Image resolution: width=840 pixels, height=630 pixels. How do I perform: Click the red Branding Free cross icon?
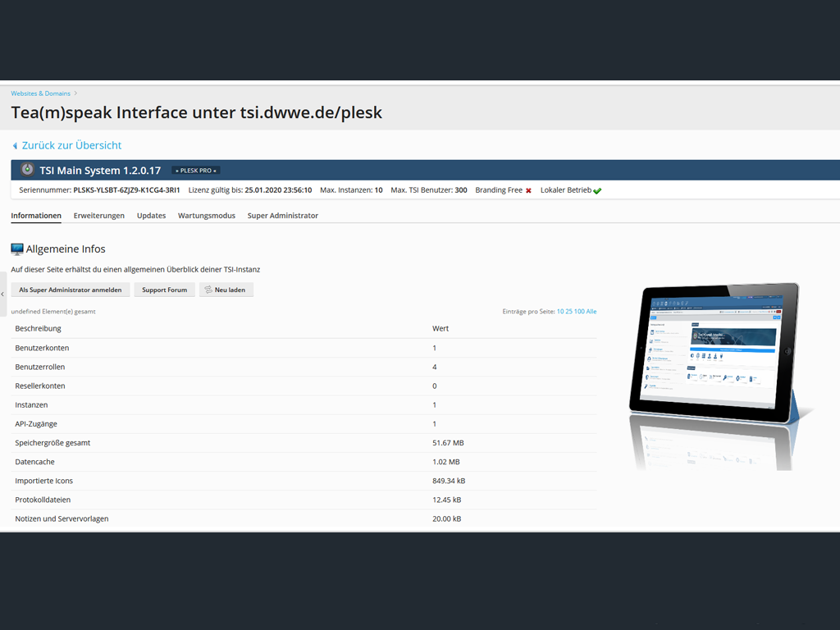pyautogui.click(x=528, y=190)
